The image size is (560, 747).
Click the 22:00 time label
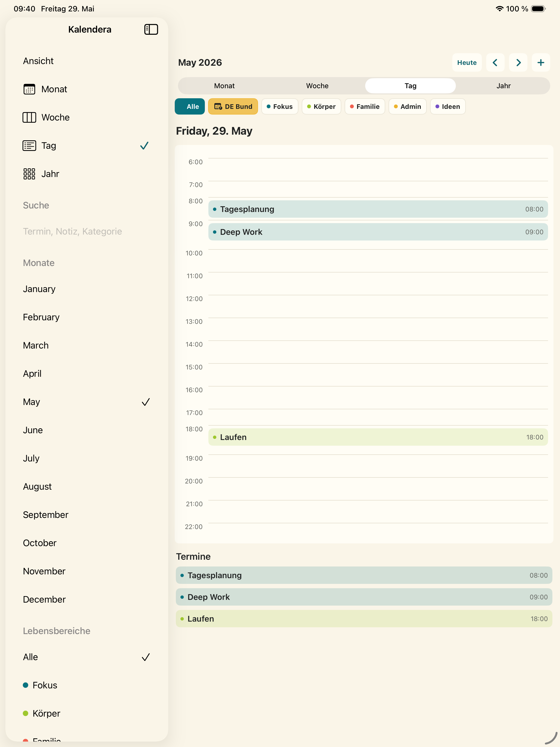(194, 527)
